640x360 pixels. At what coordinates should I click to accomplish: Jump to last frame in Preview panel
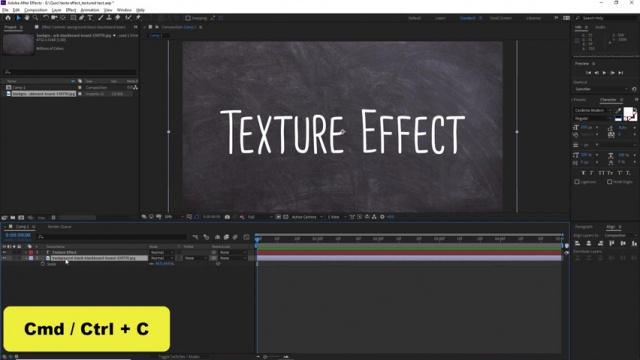coord(621,73)
